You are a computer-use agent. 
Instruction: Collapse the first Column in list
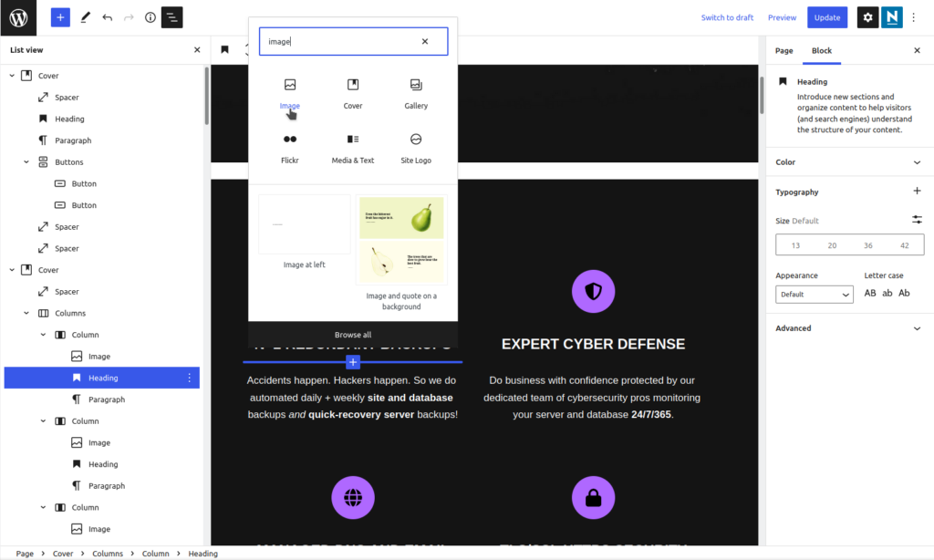pyautogui.click(x=43, y=335)
